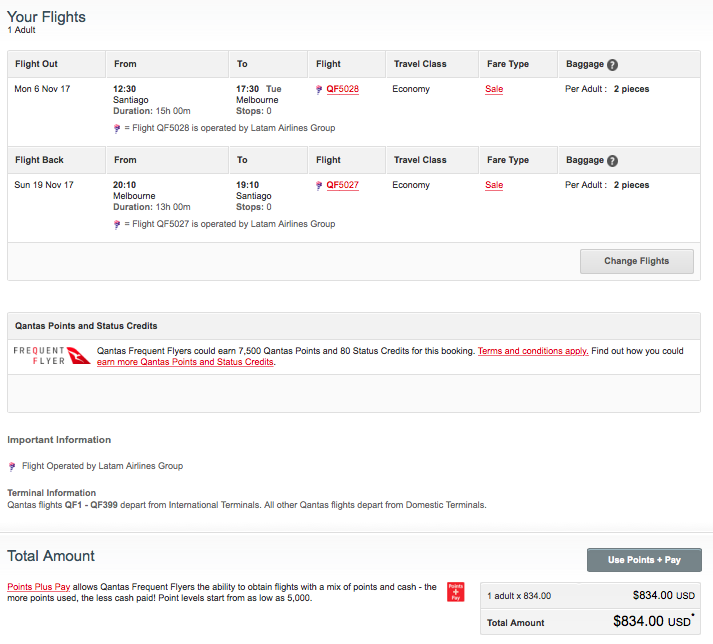Click Duration: 15h 00m text
713x644 pixels.
pos(152,111)
